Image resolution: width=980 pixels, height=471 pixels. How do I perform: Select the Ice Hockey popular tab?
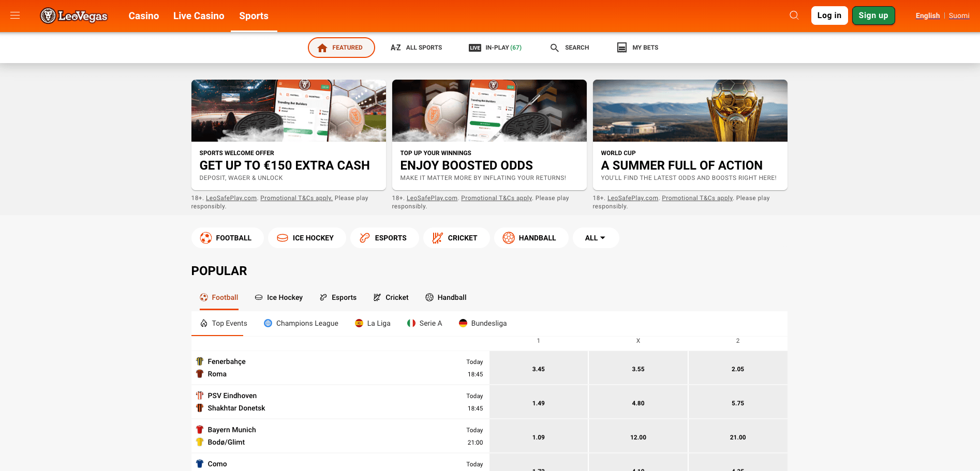click(x=279, y=297)
